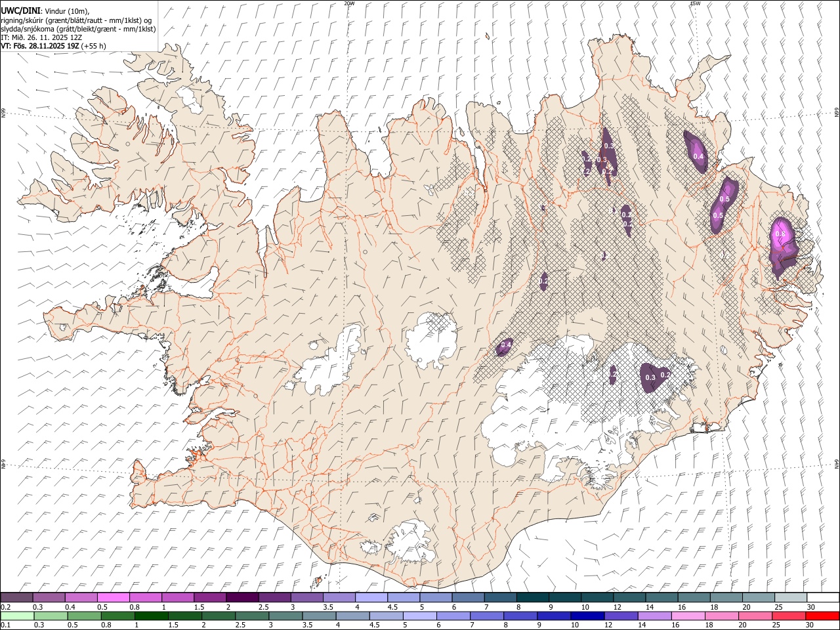
Task: Select the 'slydda/snjókoma' description line
Action: point(78,29)
